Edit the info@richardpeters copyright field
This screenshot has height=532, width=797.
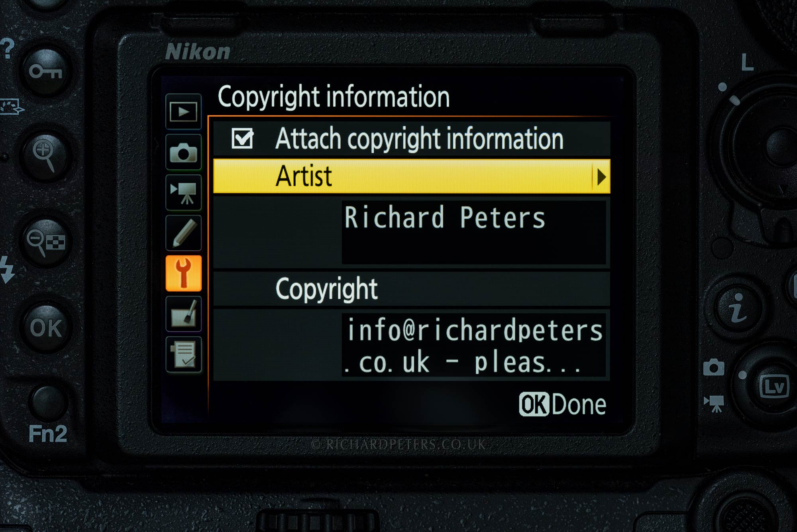pyautogui.click(x=474, y=345)
